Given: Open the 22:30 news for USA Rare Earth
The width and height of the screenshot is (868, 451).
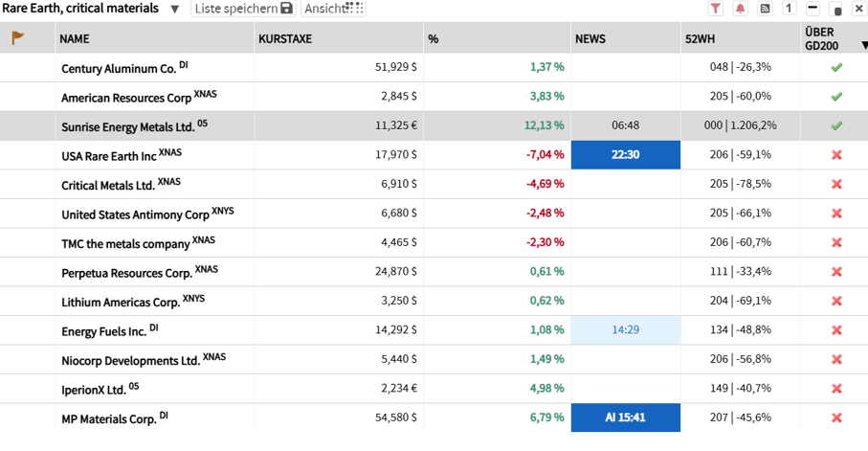Looking at the screenshot, I should click(x=626, y=154).
